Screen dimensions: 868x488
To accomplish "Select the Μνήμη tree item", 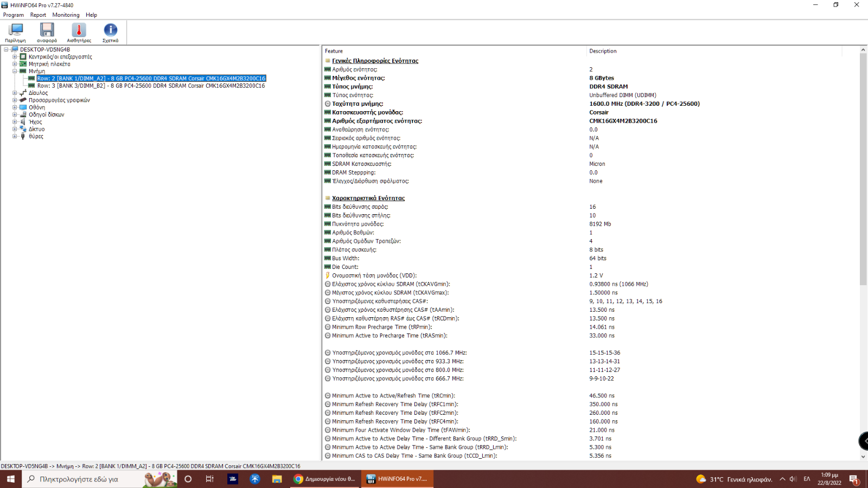I will 37,71.
